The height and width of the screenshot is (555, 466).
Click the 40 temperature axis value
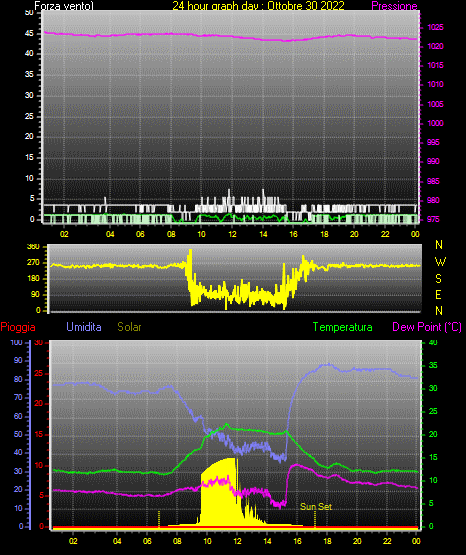click(433, 342)
